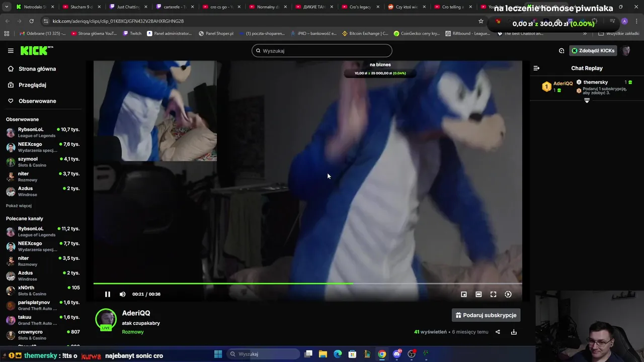Enable picture-in-picture mini player
Viewport: 644px width, 362px height.
464,294
